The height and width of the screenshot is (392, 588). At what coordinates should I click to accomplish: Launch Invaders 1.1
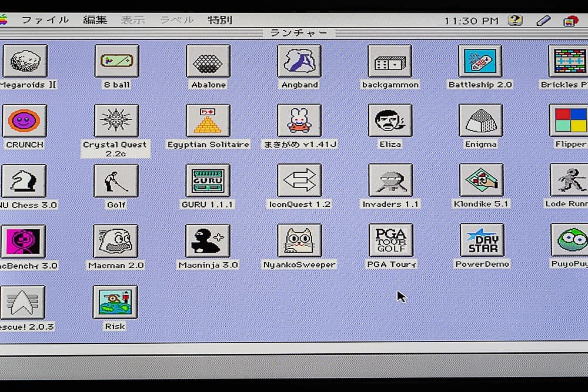click(390, 181)
